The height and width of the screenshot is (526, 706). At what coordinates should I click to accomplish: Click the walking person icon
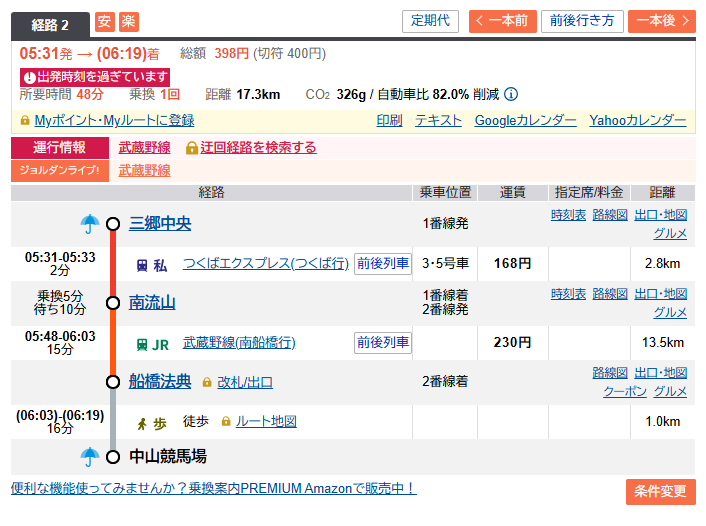pyautogui.click(x=142, y=424)
